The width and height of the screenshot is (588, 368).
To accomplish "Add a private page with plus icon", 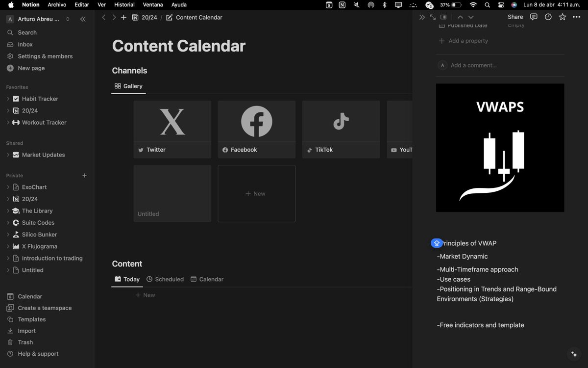I will coord(84,175).
